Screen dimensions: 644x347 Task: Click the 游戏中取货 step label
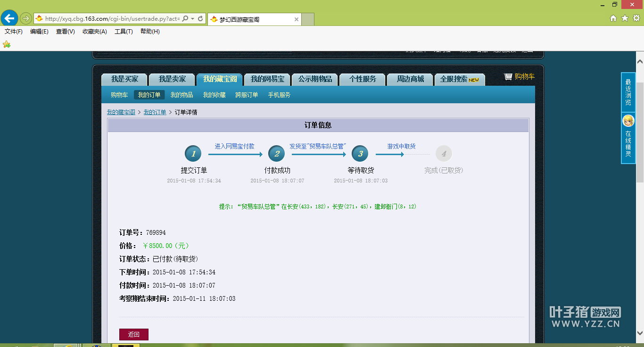tap(402, 146)
